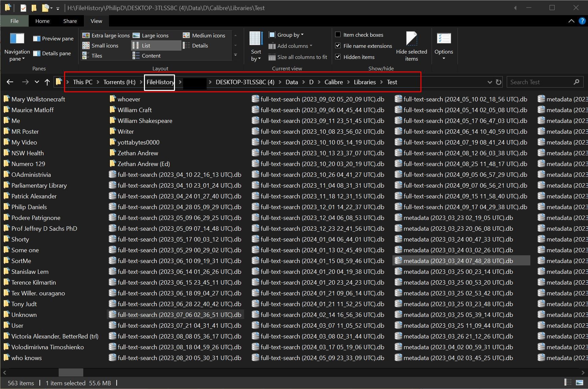Screen dimensions: 588x389
Task: Select the Parliamentary Library folder
Action: click(35, 185)
